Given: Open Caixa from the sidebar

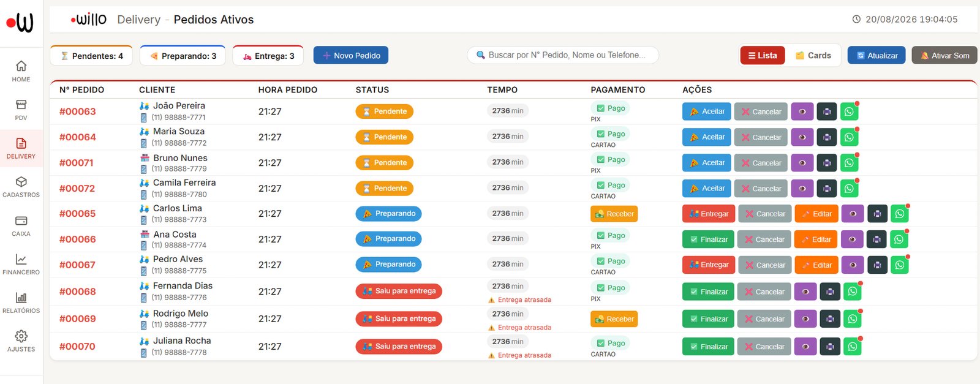Looking at the screenshot, I should tap(21, 225).
